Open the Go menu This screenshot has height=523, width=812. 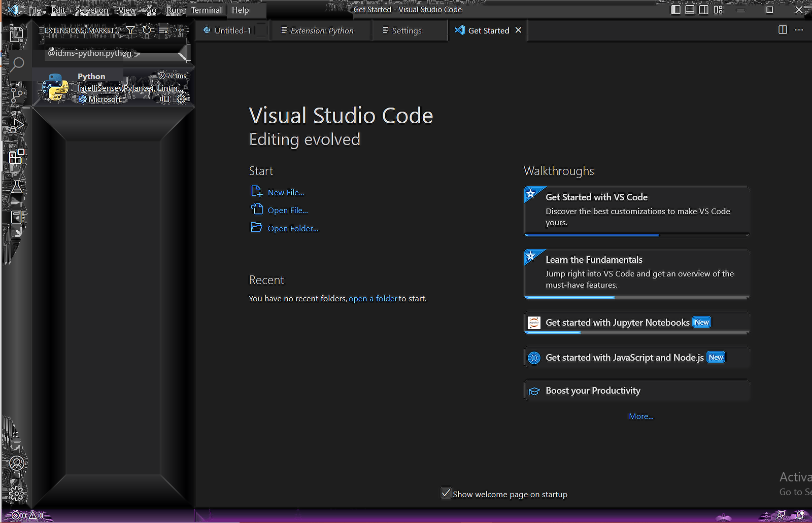click(151, 10)
